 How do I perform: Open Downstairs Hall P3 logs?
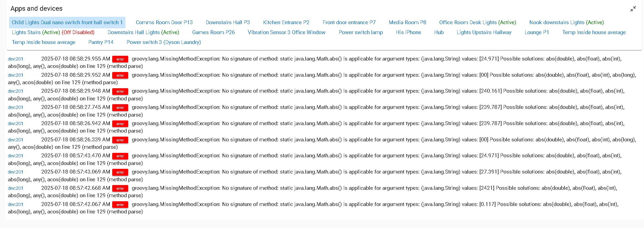228,23
